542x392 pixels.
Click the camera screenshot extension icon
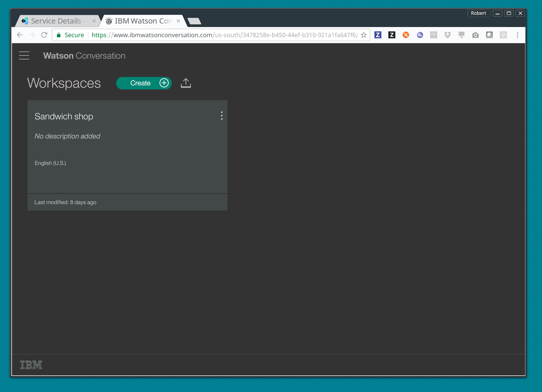point(475,35)
